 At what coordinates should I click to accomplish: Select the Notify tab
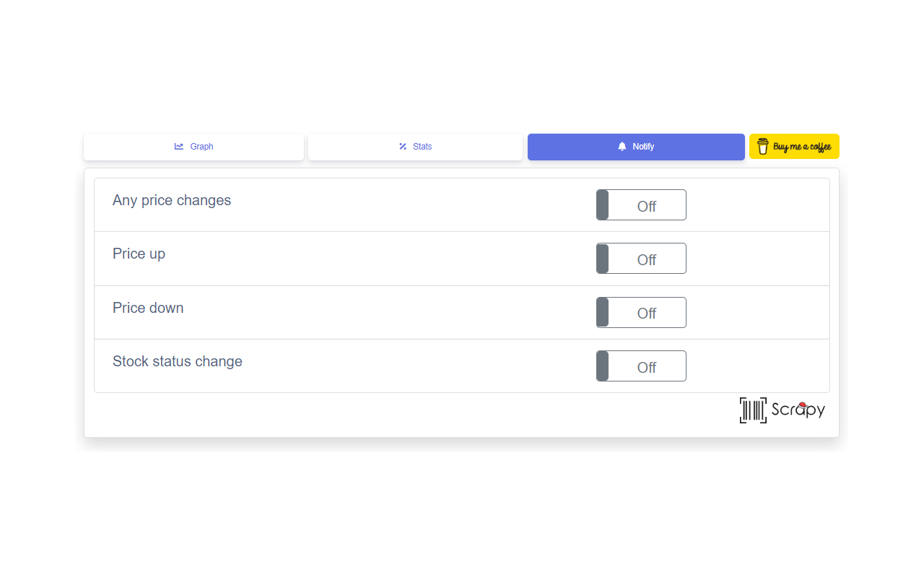[x=636, y=147]
